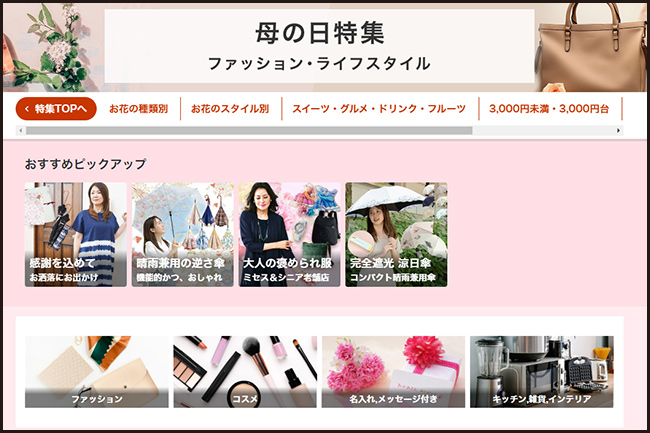Open the 完全遮光 涼日傘 pickup thumbnail
Viewport: 650px width, 433px height.
pos(396,235)
